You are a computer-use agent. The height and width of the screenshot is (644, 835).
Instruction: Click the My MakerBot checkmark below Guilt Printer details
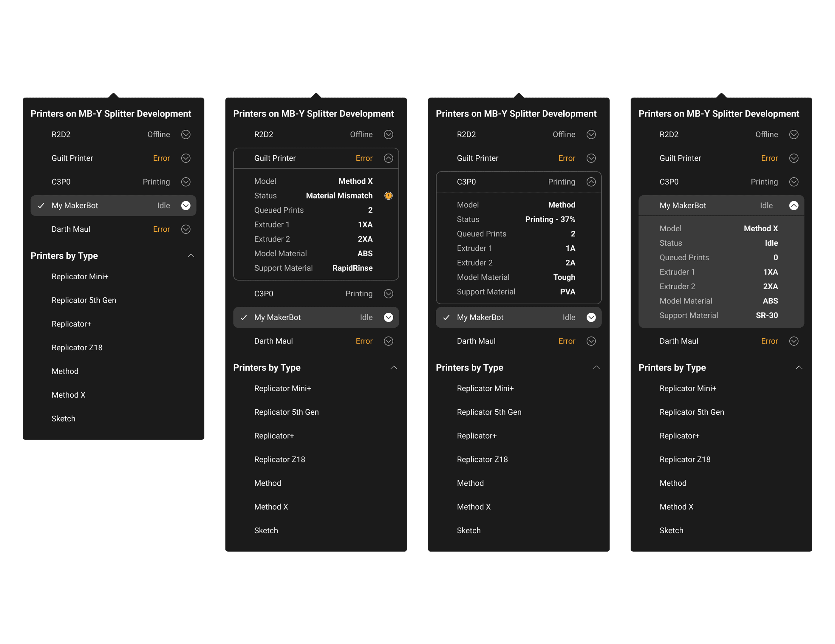(x=244, y=317)
